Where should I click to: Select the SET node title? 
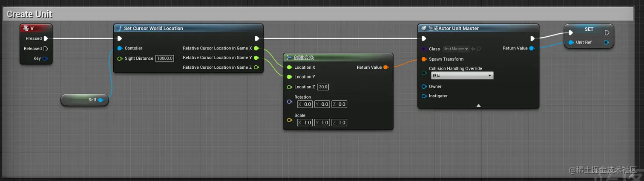[589, 29]
